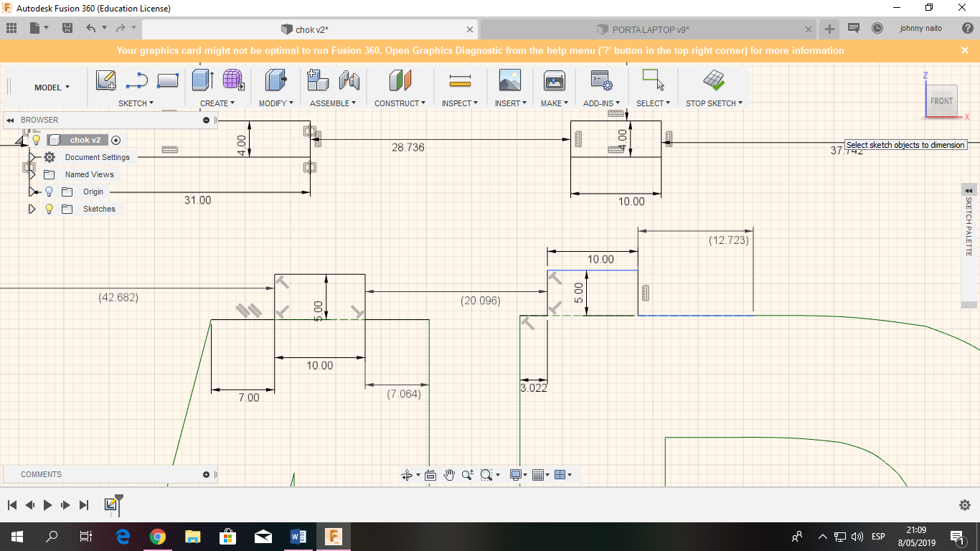The image size is (980, 551).
Task: Open the johnny naito account menu
Action: (921, 28)
